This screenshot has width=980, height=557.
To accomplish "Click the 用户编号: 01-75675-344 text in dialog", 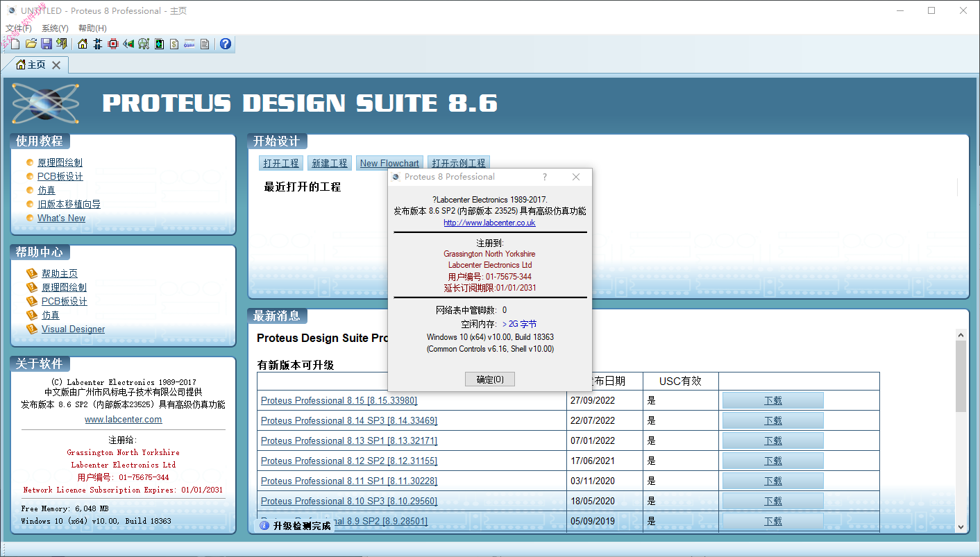I will click(x=490, y=276).
